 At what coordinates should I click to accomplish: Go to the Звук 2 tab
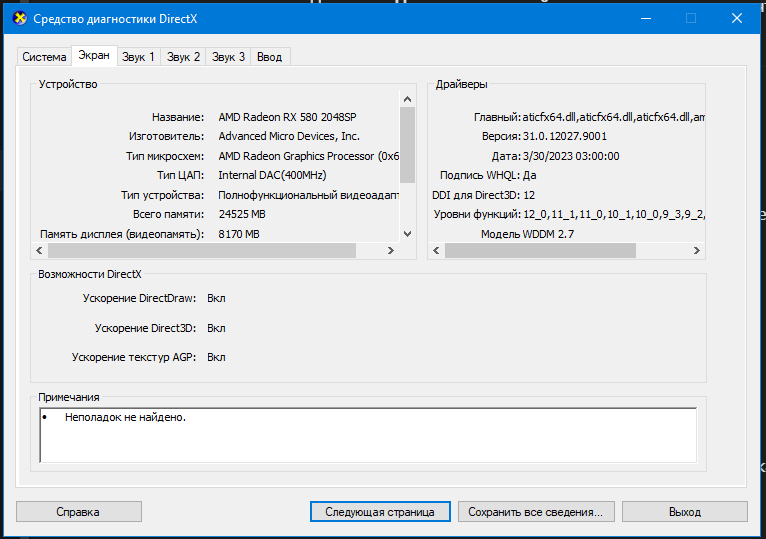tap(183, 57)
